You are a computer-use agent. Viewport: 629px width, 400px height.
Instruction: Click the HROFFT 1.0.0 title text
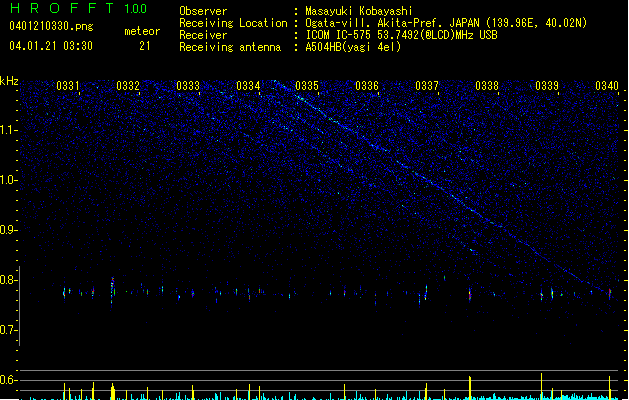coord(78,8)
